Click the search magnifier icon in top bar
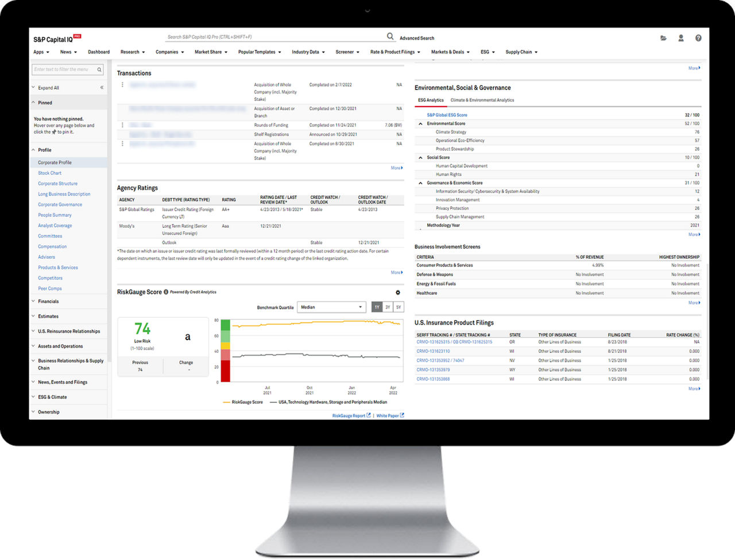This screenshot has width=735, height=560. coord(390,36)
